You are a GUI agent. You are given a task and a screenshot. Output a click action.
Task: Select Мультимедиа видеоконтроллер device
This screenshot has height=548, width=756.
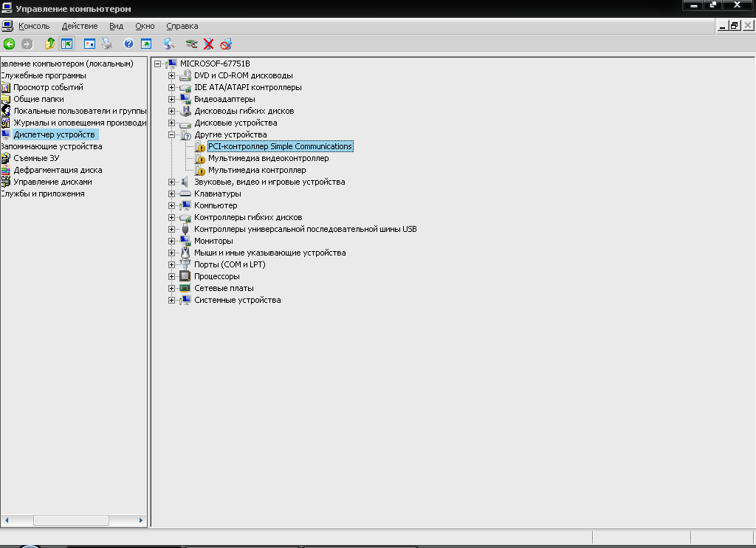[268, 158]
